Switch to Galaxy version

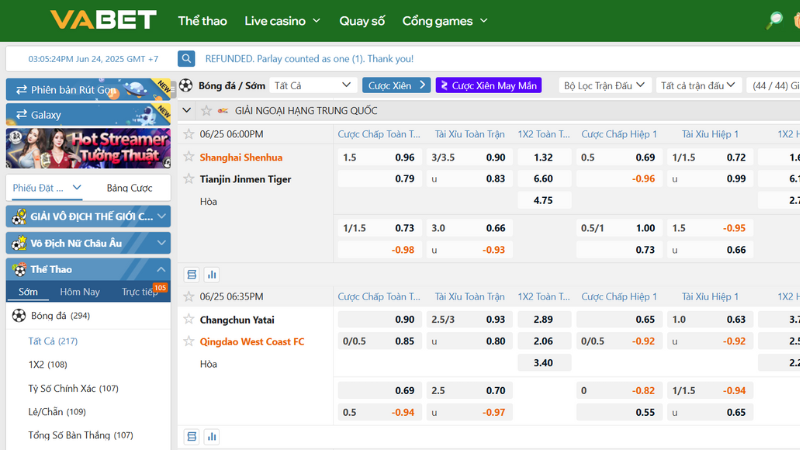(88, 114)
